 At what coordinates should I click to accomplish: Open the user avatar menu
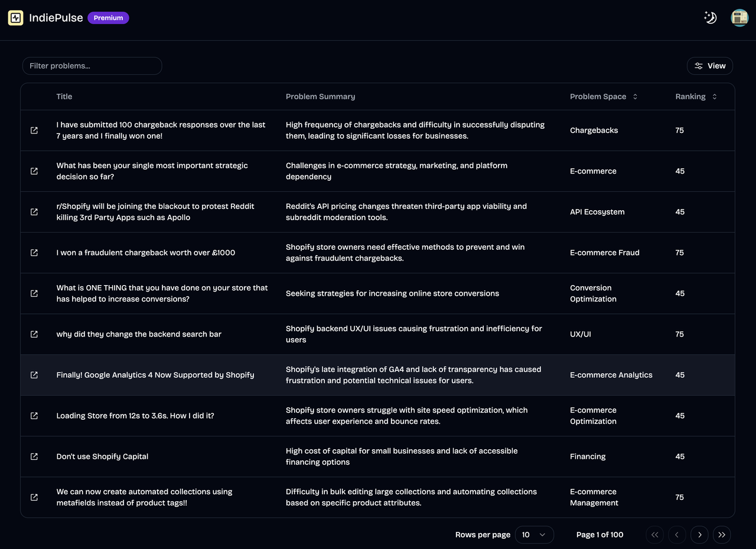739,18
